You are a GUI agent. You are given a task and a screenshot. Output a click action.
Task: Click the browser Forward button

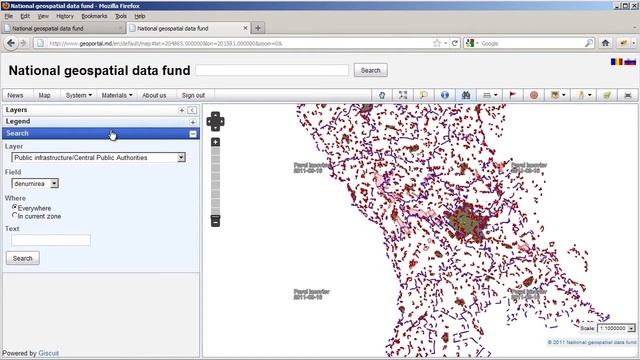(23, 43)
